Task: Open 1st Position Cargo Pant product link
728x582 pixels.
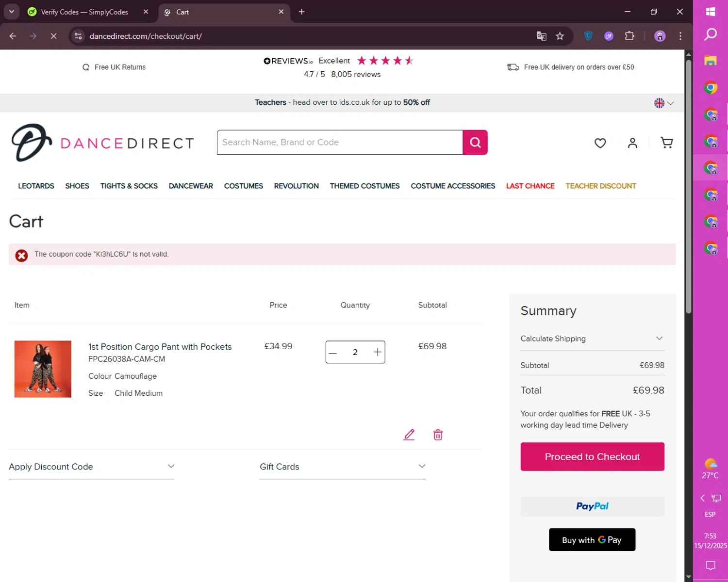Action: click(x=160, y=347)
